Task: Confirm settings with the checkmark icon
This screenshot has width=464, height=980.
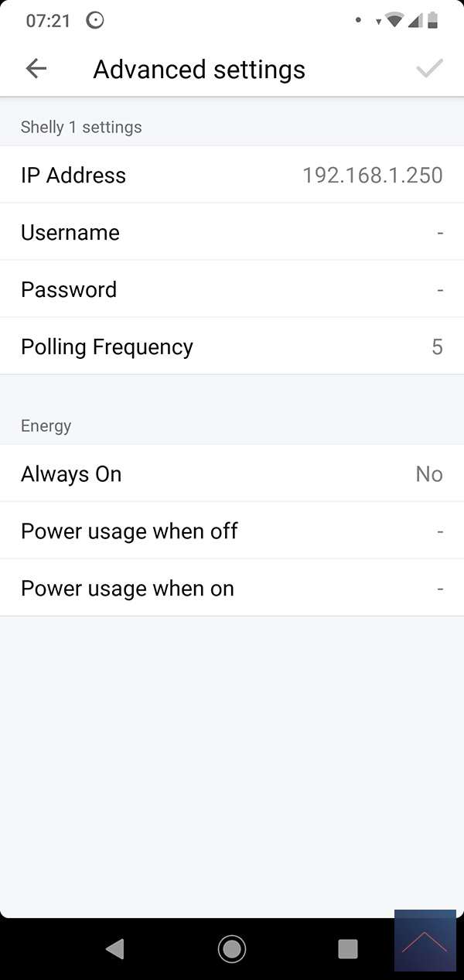Action: [x=429, y=69]
